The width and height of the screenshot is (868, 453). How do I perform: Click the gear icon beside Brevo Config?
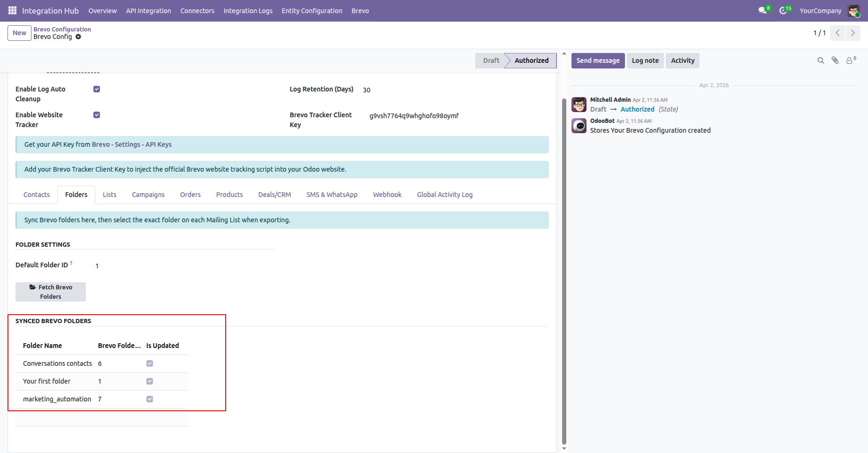click(x=78, y=37)
